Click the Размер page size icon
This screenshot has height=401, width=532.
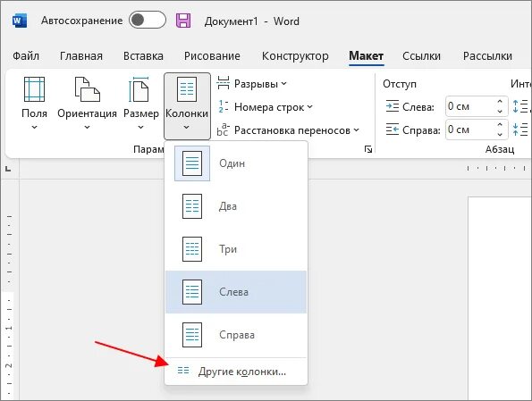click(x=139, y=89)
